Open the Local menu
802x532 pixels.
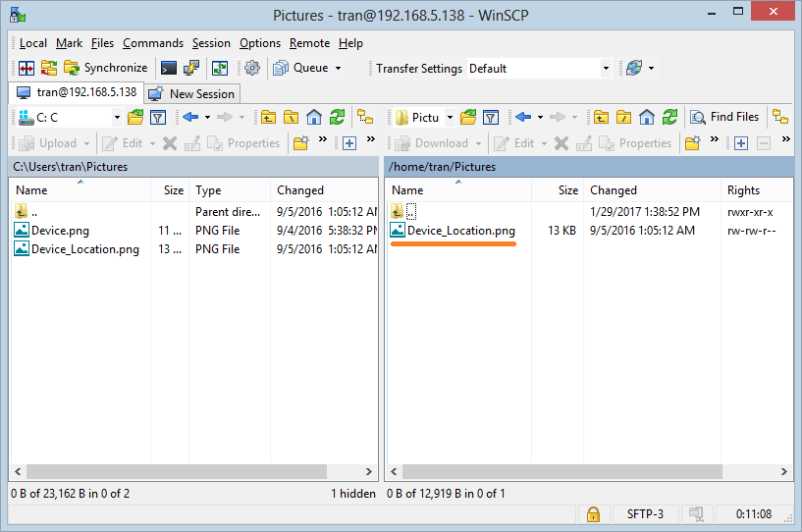pos(33,43)
